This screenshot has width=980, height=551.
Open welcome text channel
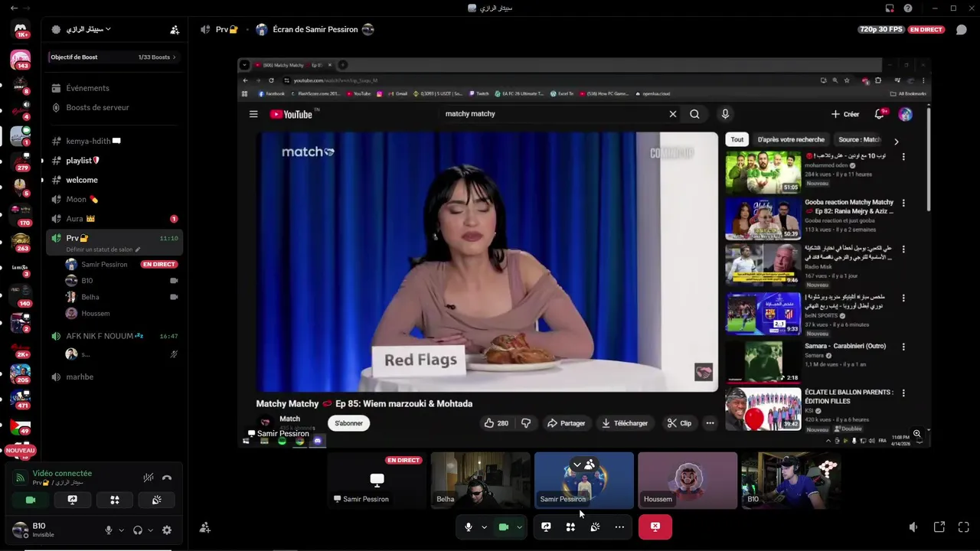pyautogui.click(x=115, y=180)
